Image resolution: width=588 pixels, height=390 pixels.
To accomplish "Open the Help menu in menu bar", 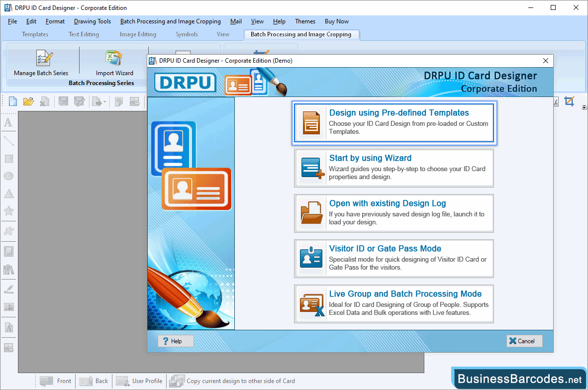I will coord(279,21).
